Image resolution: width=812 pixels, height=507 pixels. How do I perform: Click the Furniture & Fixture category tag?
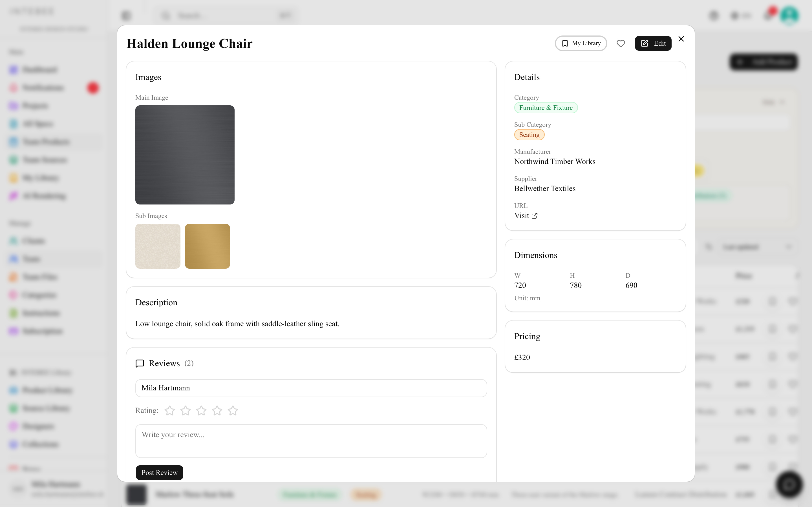[546, 108]
